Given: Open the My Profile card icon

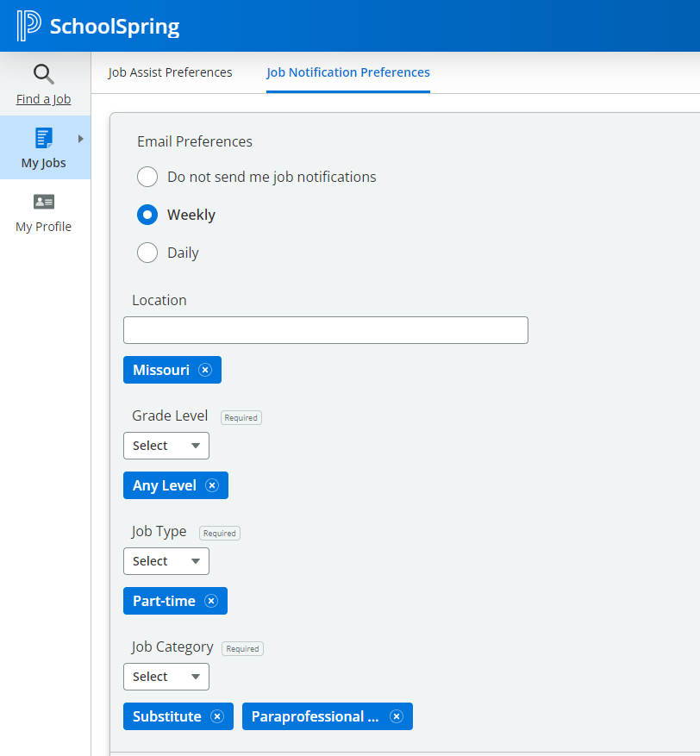Looking at the screenshot, I should [x=44, y=202].
